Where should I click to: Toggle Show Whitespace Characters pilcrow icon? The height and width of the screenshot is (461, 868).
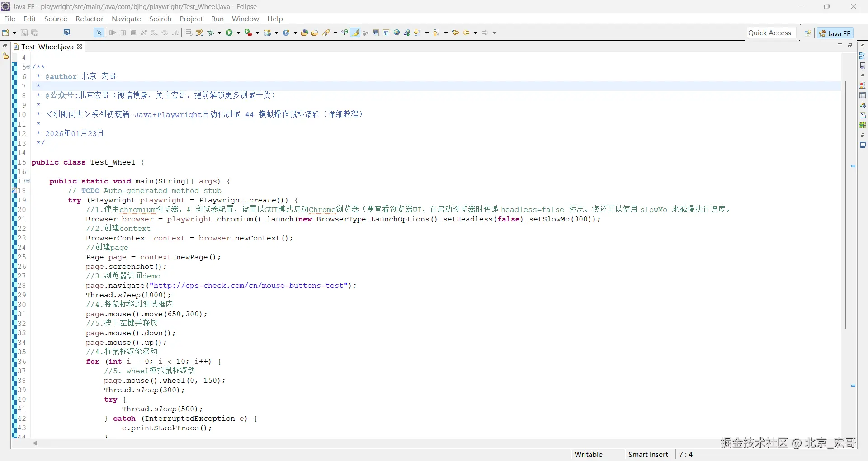pos(386,33)
